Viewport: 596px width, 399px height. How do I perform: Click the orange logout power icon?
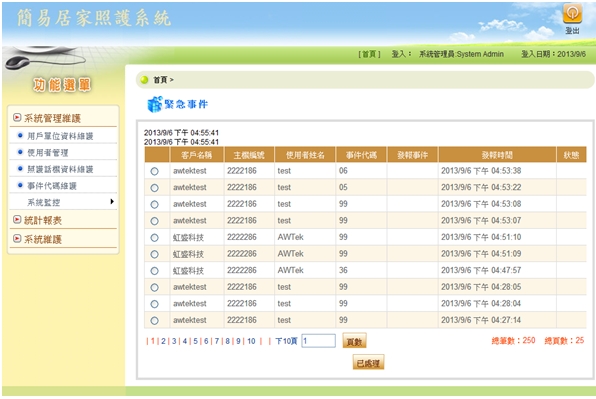click(x=572, y=13)
